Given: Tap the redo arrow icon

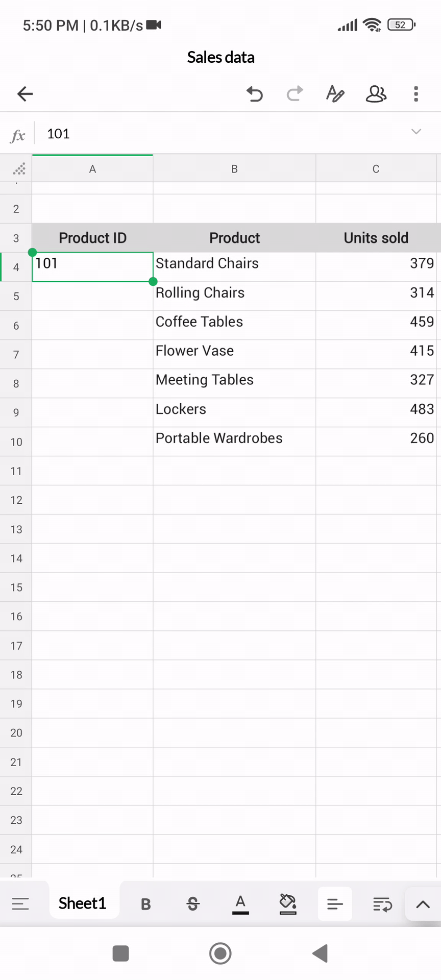Looking at the screenshot, I should point(295,94).
